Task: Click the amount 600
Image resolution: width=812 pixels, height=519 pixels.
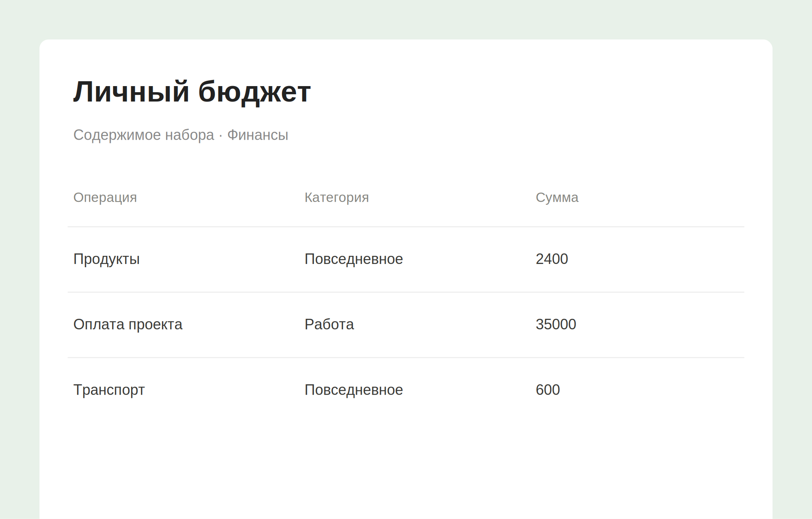Action: (x=548, y=390)
